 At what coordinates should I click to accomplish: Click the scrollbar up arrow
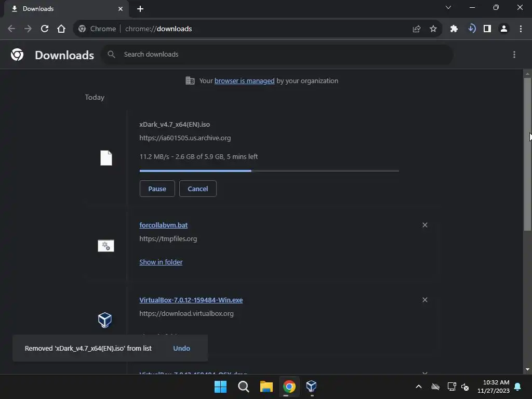[527, 73]
